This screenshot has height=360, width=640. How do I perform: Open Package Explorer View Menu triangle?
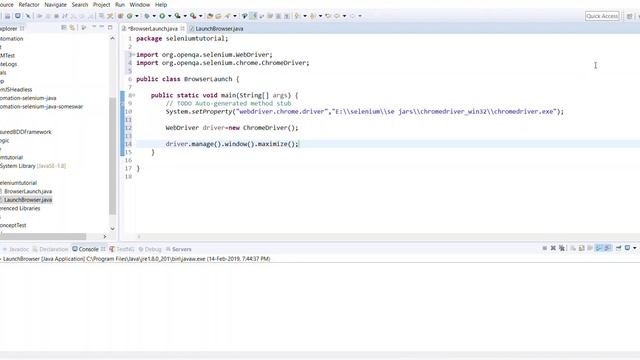[x=84, y=27]
